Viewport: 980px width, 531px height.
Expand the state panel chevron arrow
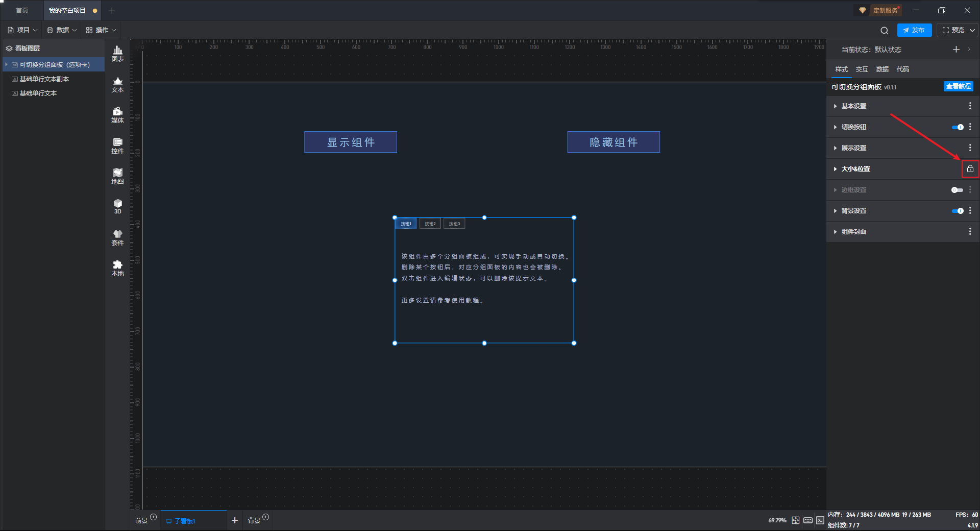pos(969,50)
